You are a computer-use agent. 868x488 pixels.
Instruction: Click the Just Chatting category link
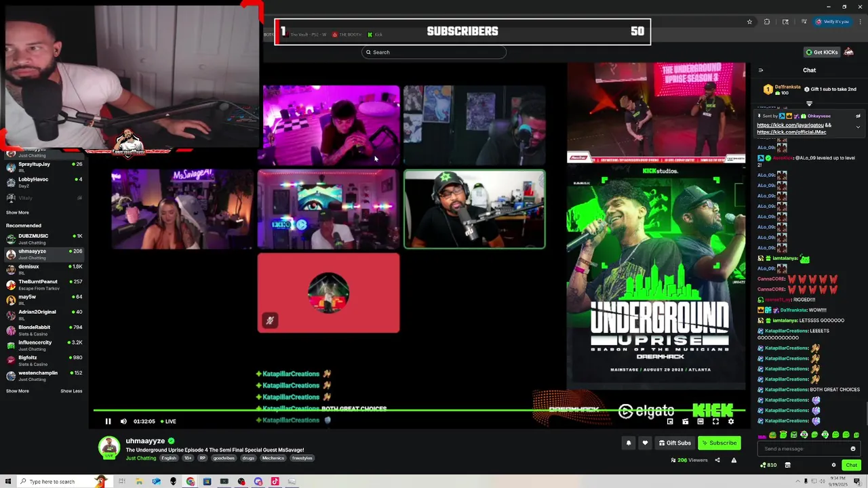[x=141, y=458]
